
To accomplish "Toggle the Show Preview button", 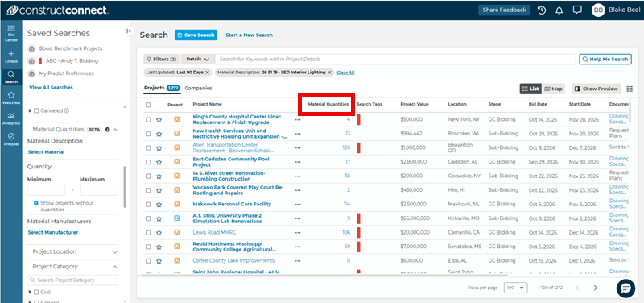I will pyautogui.click(x=596, y=89).
